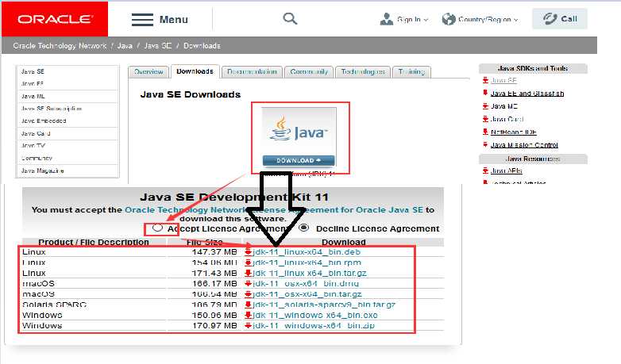Viewport: 621px width, 364px height.
Task: Click the Sign In user icon
Action: 386,19
